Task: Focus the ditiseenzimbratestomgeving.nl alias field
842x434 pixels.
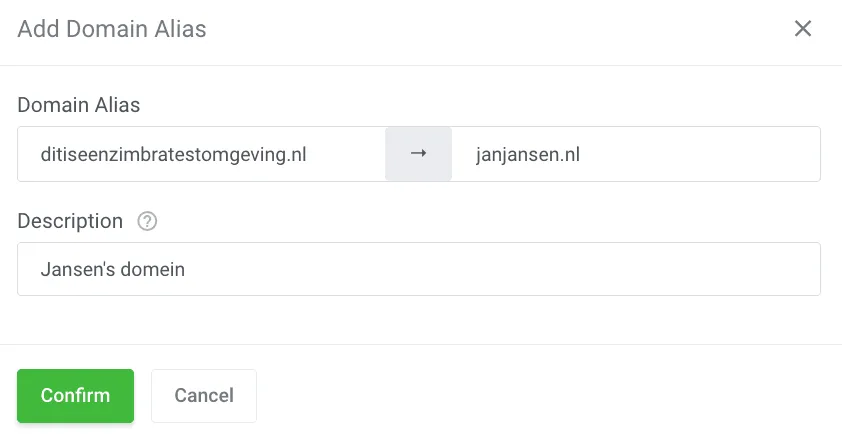Action: [x=201, y=154]
